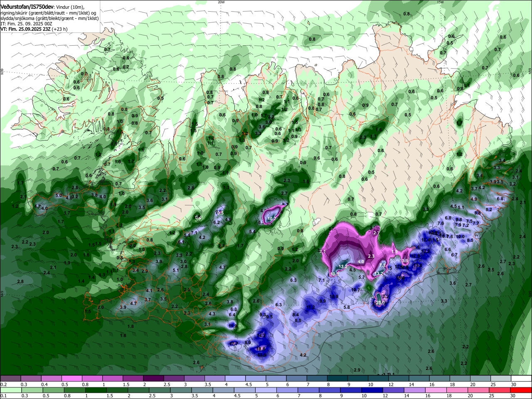Click the 20W longitude label

221,2
